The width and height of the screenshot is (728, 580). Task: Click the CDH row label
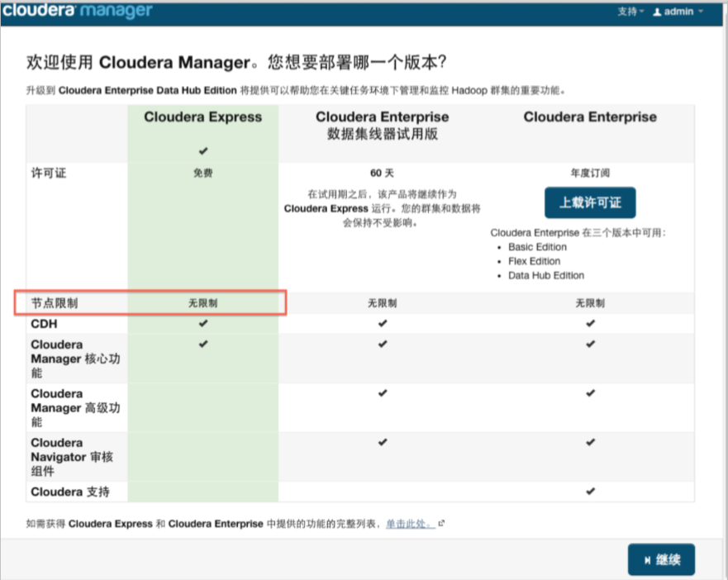(x=44, y=324)
